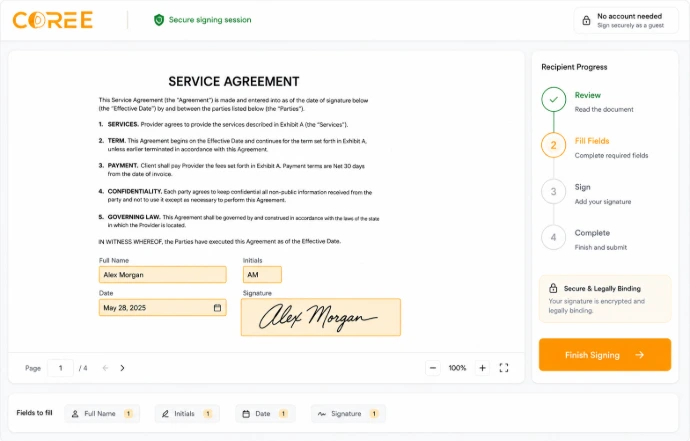
Task: Click the Secure signing session text
Action: (x=210, y=20)
